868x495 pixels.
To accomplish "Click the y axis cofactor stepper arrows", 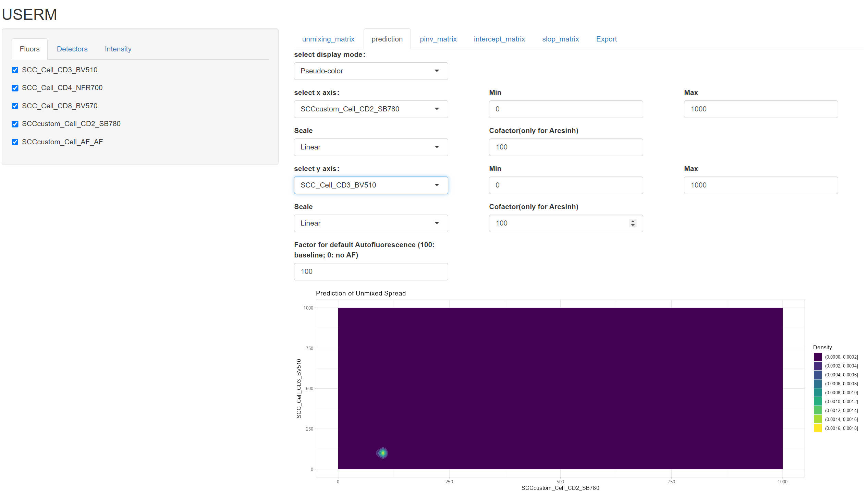I will pos(633,223).
